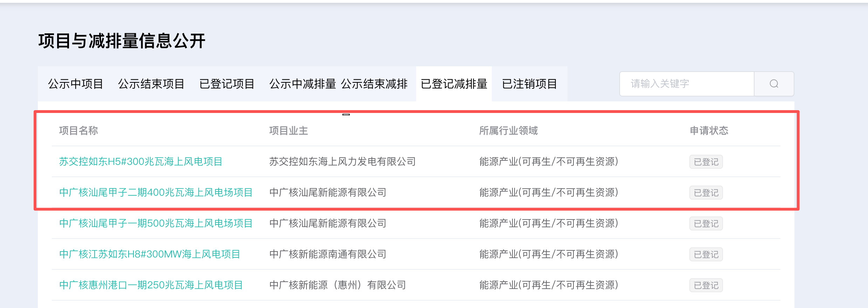Click 已登记 status tag for 汕尾甲子一期 project

coord(706,224)
